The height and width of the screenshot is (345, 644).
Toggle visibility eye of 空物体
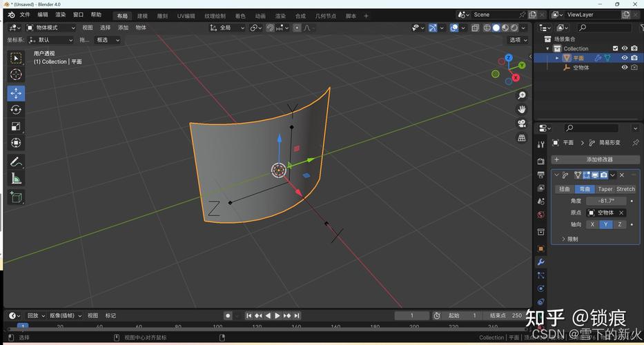tap(625, 68)
